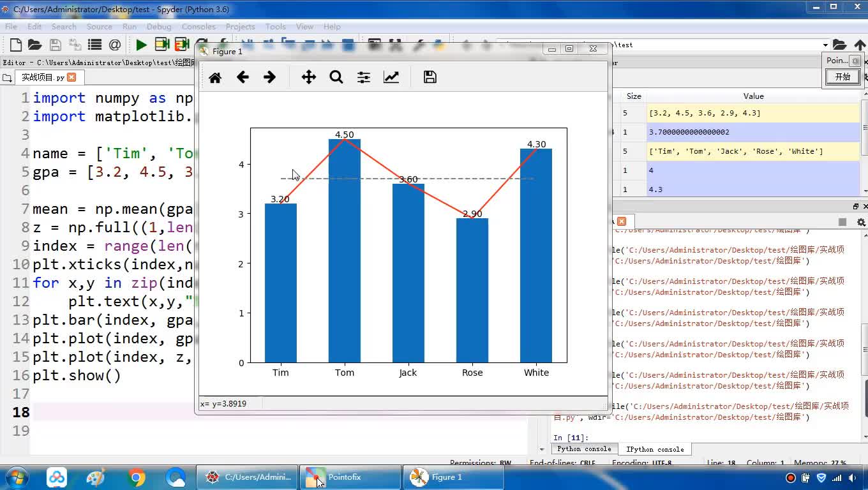Open the console options gear icon

point(861,222)
